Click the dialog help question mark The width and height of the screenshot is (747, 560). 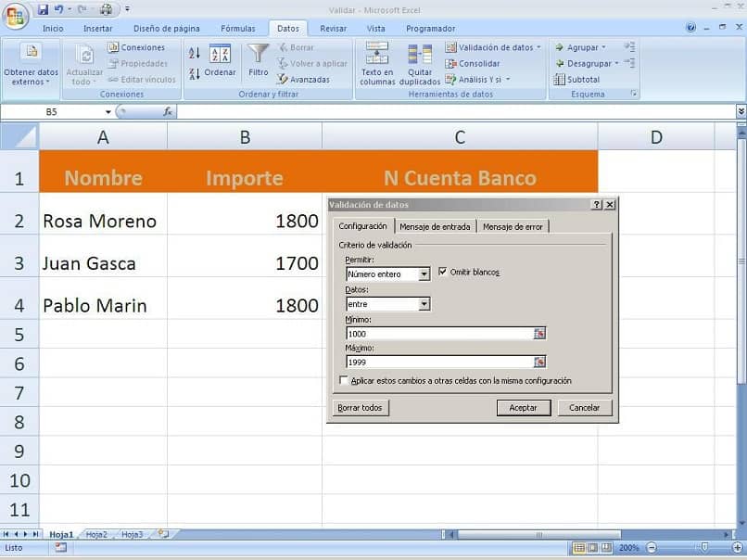pos(597,205)
